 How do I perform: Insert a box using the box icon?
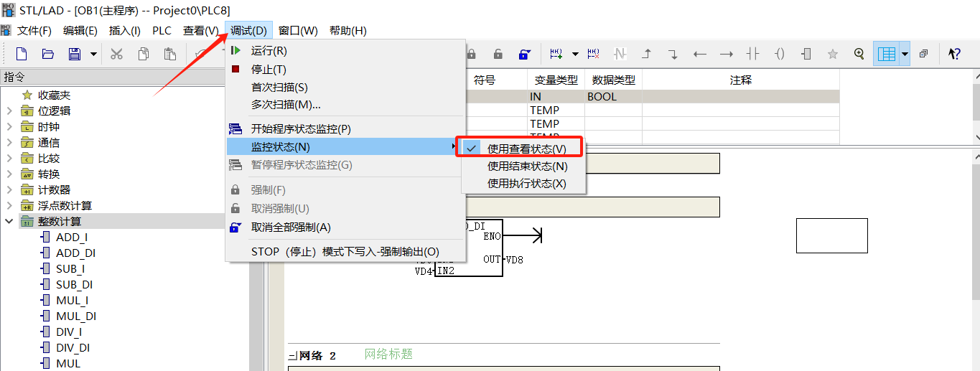(806, 54)
